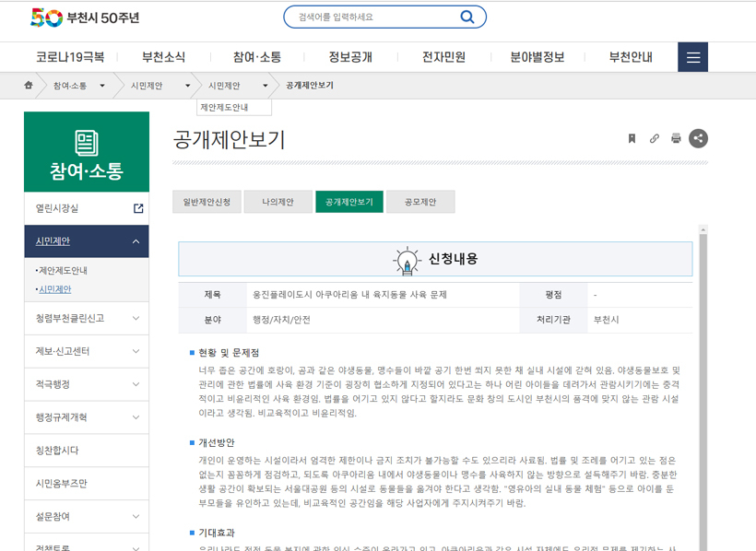Expand the second 시민제안 breadcrumb dropdown
Image resolution: width=756 pixels, height=551 pixels.
(x=266, y=86)
